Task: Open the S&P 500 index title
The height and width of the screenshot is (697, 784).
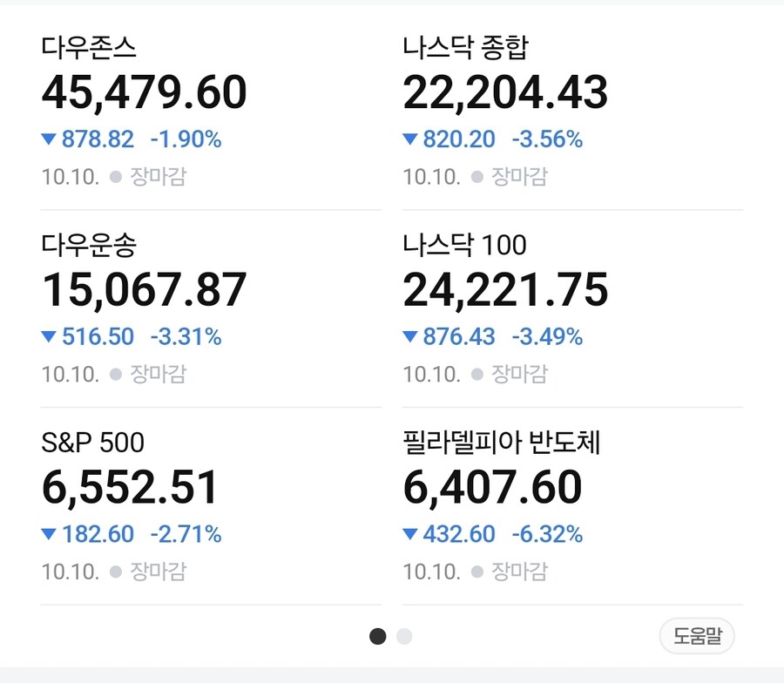Action: coord(93,443)
